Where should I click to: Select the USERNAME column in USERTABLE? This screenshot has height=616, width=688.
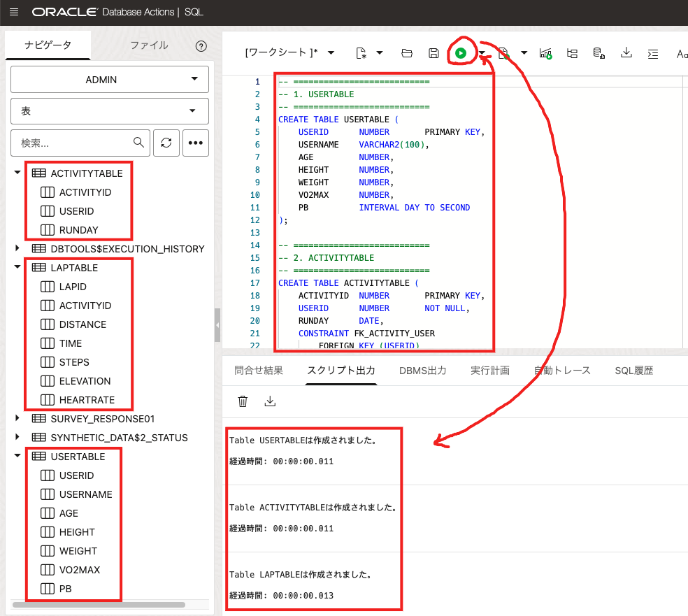(x=85, y=494)
